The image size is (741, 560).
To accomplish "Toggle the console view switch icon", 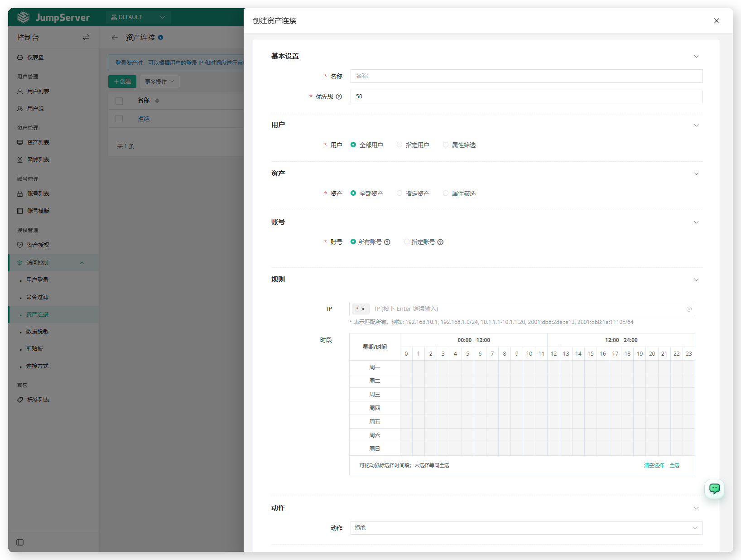I will coord(86,37).
